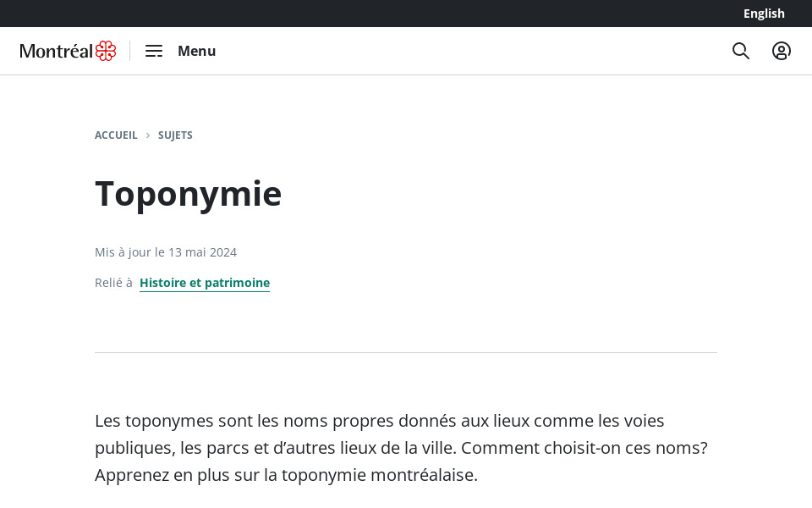Click the breadcrumb chevron separator
Viewport: 812px width, 508px height.
148,135
